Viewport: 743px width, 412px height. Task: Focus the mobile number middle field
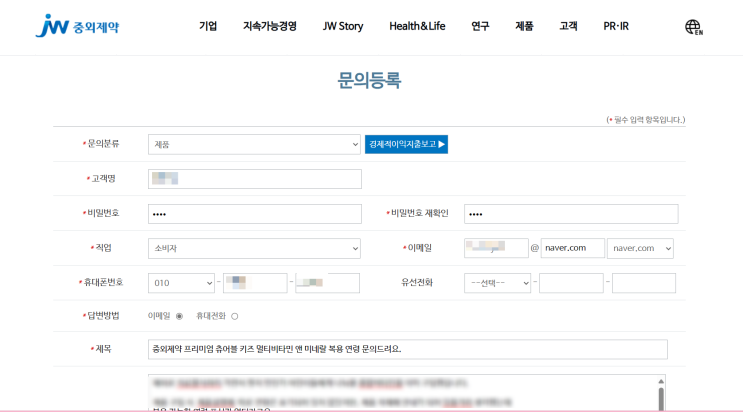255,283
